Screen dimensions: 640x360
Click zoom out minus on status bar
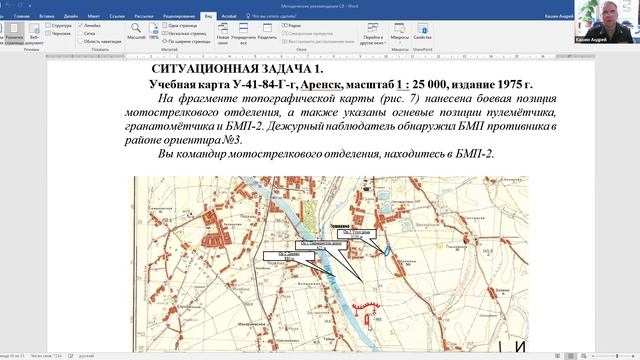pos(593,356)
